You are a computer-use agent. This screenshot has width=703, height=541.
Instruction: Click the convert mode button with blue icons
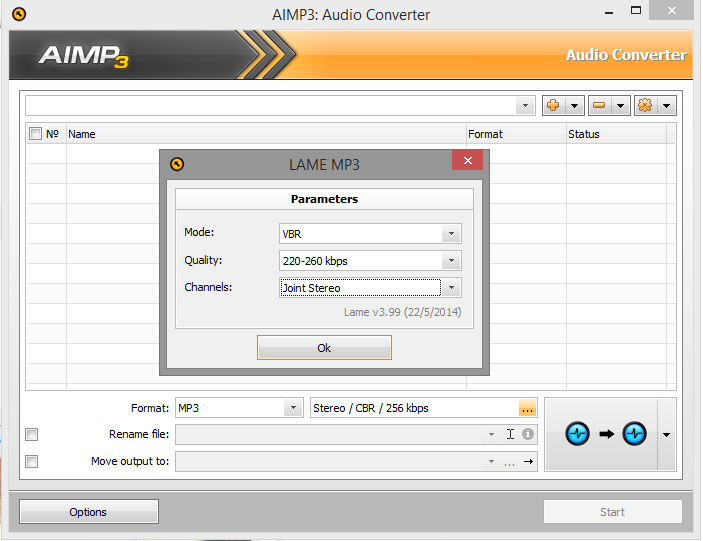[602, 434]
